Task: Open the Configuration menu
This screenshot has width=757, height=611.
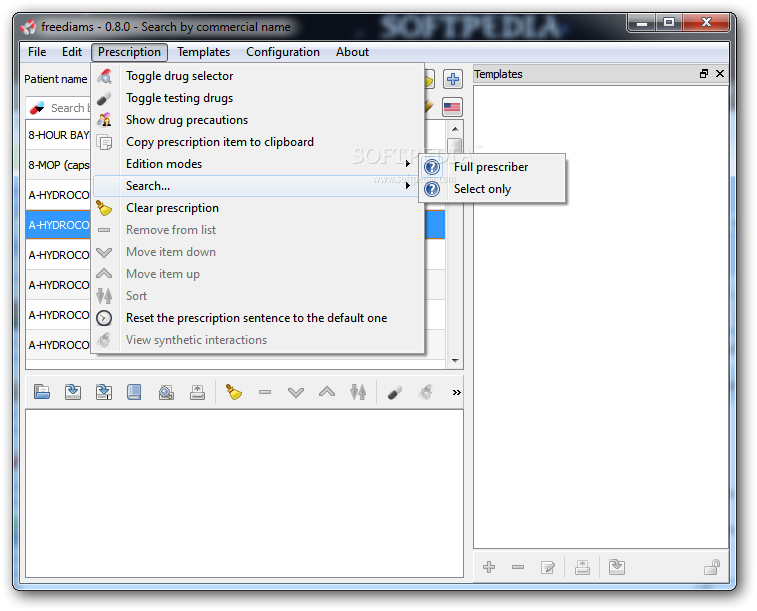Action: 283,52
